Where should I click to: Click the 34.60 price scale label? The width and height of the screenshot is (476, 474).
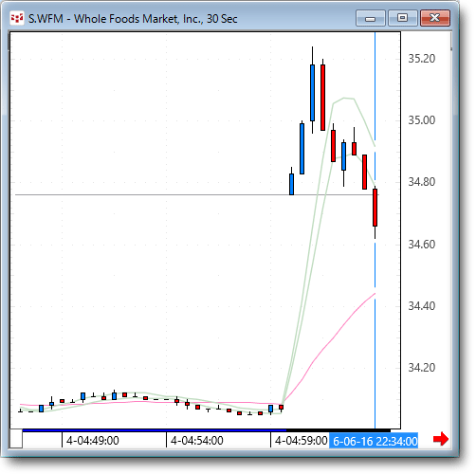pyautogui.click(x=422, y=245)
